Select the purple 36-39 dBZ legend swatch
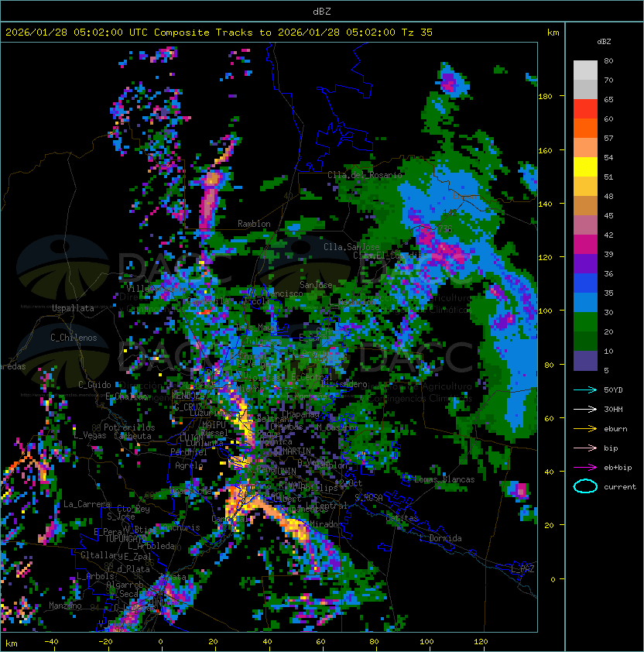The height and width of the screenshot is (652, 644). pos(585,263)
